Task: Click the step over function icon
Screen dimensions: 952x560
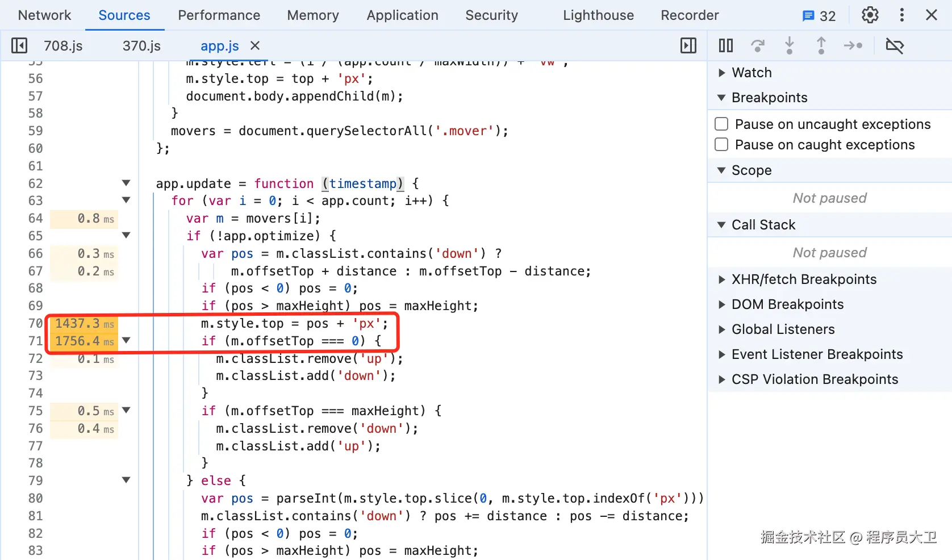Action: click(x=757, y=45)
